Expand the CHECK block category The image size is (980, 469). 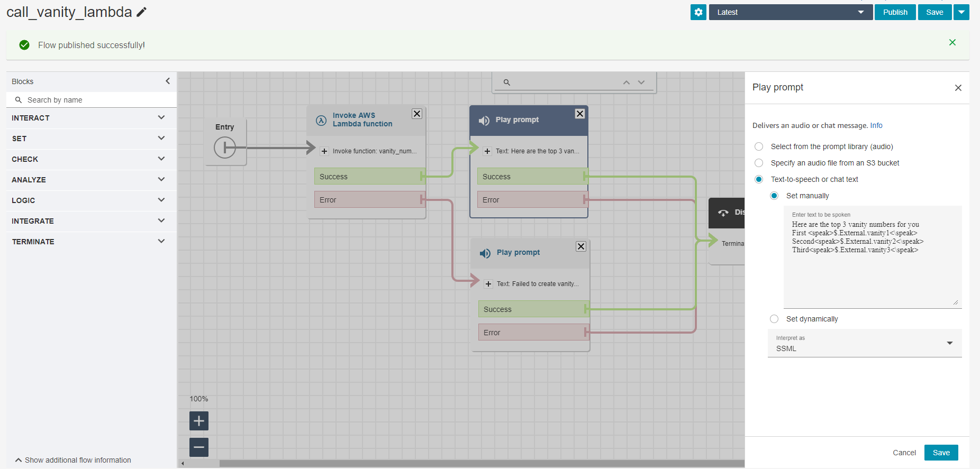tap(92, 159)
